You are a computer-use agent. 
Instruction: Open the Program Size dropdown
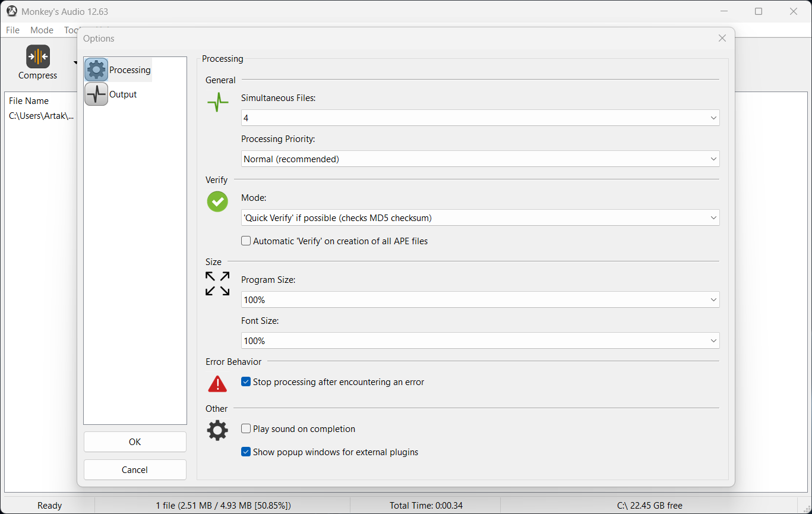pyautogui.click(x=480, y=300)
